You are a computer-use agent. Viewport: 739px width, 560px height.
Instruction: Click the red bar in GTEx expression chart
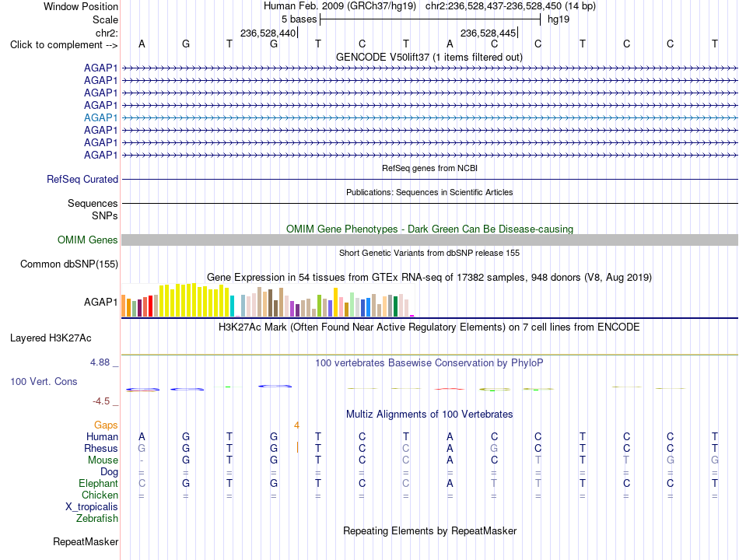click(x=150, y=306)
